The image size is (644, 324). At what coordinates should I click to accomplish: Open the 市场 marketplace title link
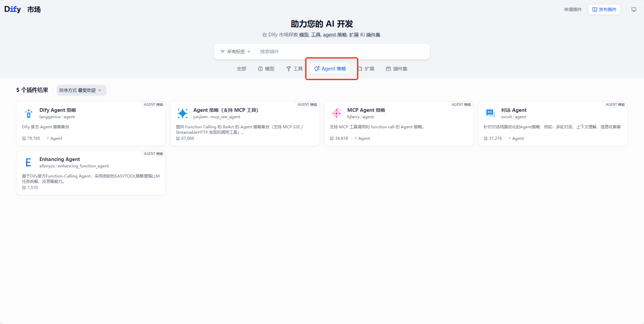(x=34, y=9)
